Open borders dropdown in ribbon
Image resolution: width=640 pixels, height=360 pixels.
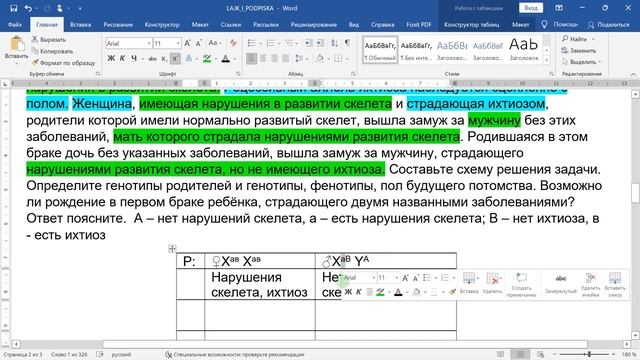(x=347, y=59)
